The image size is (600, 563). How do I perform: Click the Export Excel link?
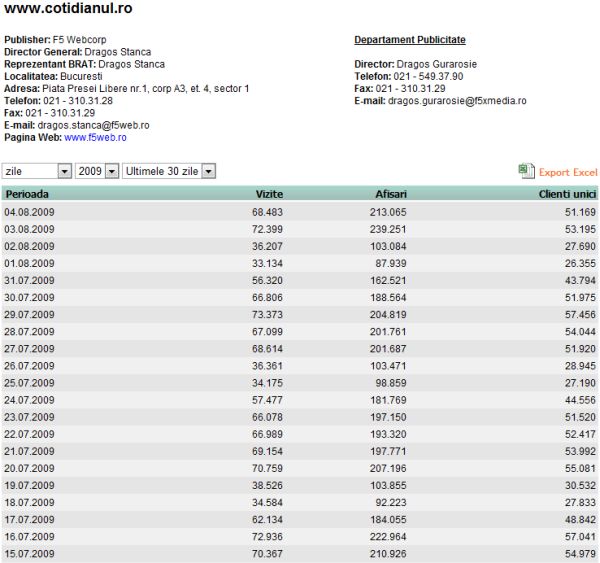pyautogui.click(x=568, y=172)
